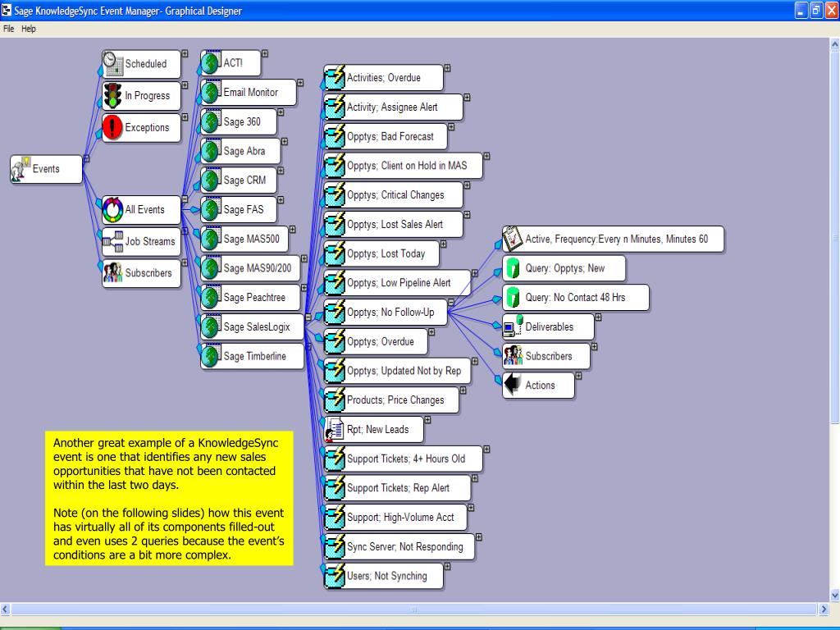This screenshot has height=630, width=840.
Task: Click the horizontal scrollbar left arrow
Action: (x=5, y=609)
